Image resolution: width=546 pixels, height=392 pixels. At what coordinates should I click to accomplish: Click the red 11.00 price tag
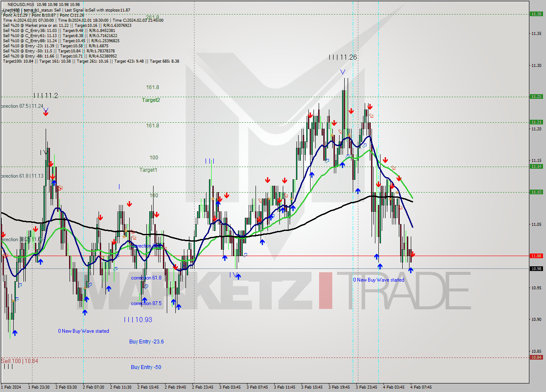click(536, 256)
